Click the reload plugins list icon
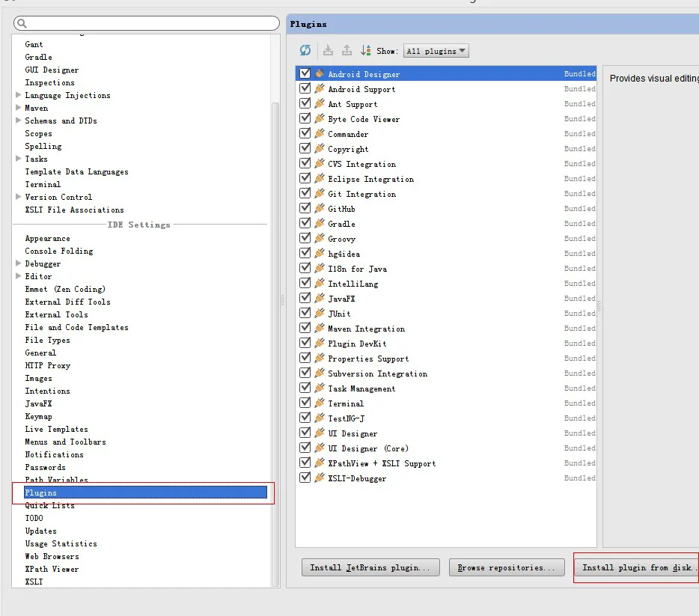 tap(305, 50)
